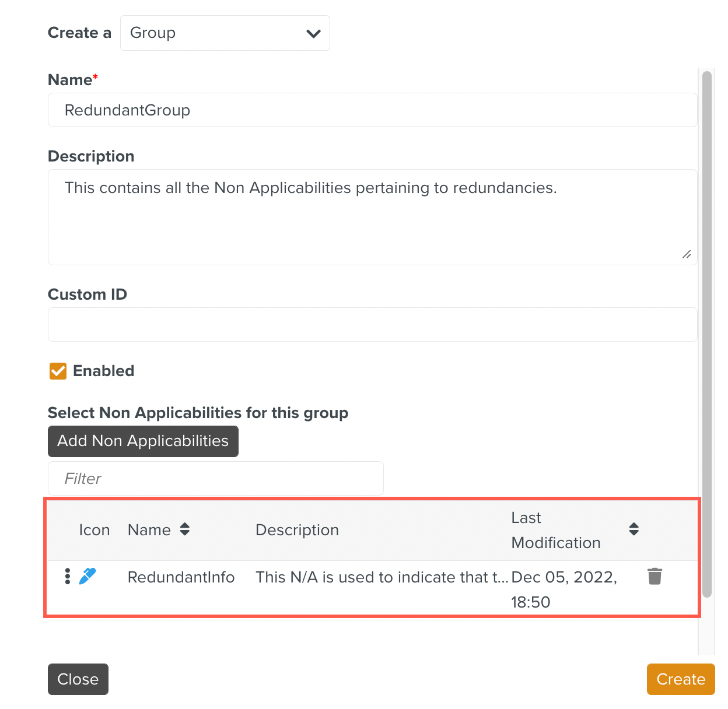This screenshot has width=728, height=709.
Task: Sort by Name using the sort arrows
Action: pyautogui.click(x=185, y=529)
